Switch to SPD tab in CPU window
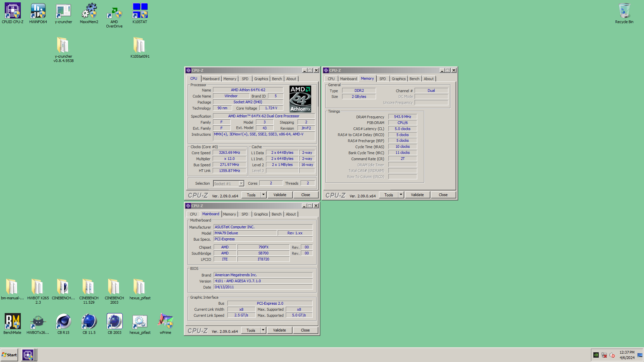The width and height of the screenshot is (644, 362). 245,79
